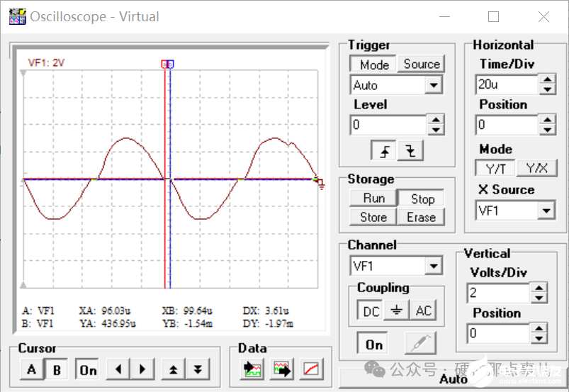
Task: Decrease Vertical Position with down arrow
Action: pyautogui.click(x=539, y=338)
